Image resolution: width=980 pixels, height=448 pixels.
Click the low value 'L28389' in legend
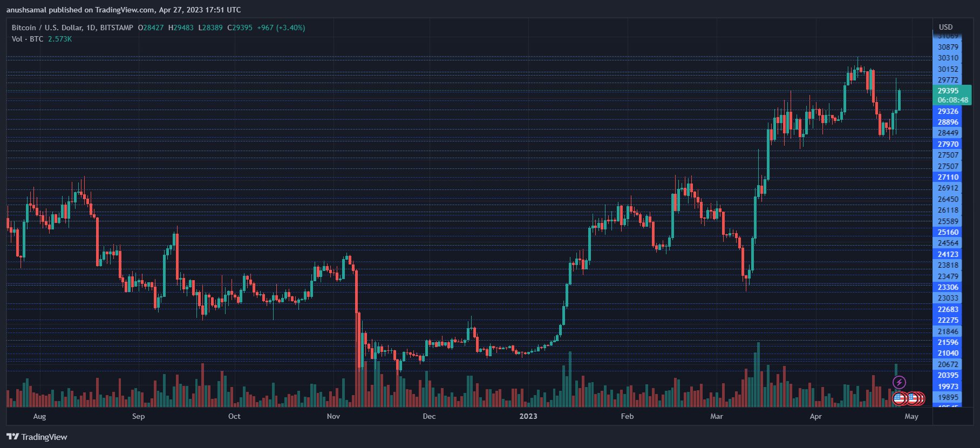tap(210, 28)
